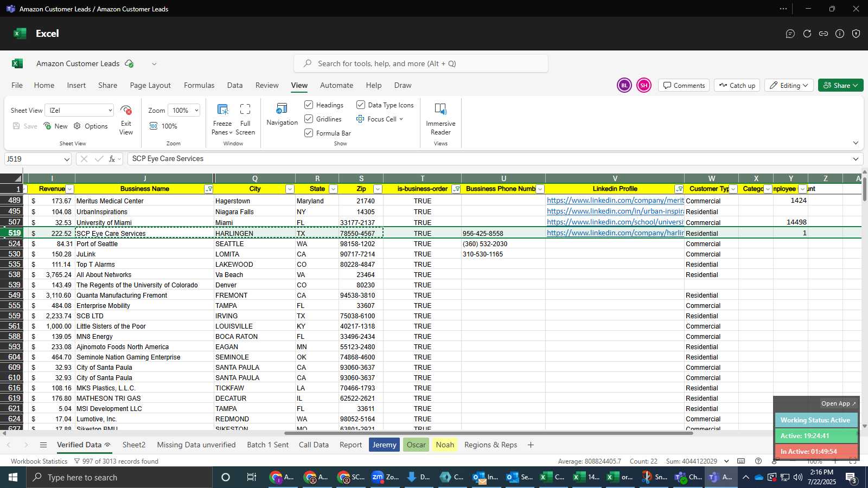
Task: Click the Catch up button
Action: click(737, 85)
